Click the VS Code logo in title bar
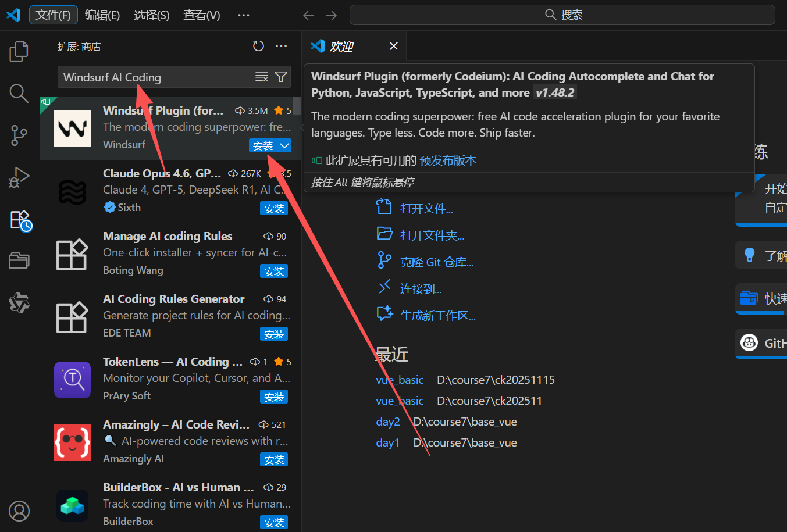Viewport: 787px width, 532px height. pyautogui.click(x=13, y=15)
